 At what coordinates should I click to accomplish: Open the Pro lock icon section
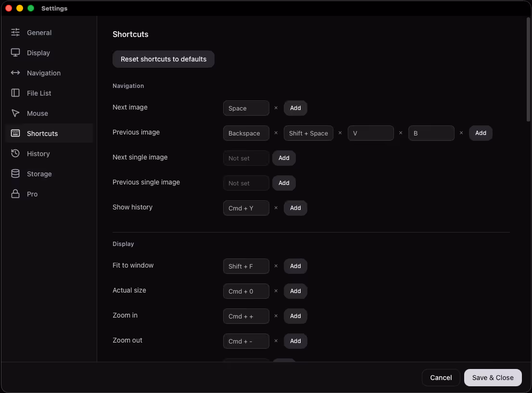[15, 194]
